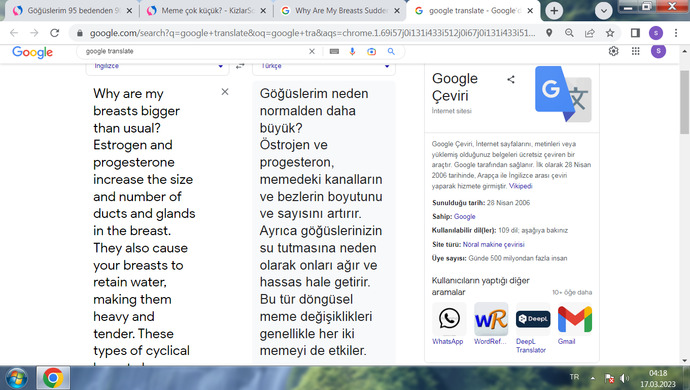The image size is (690, 390).
Task: Open the Google Çeviri panel title
Action: (455, 87)
